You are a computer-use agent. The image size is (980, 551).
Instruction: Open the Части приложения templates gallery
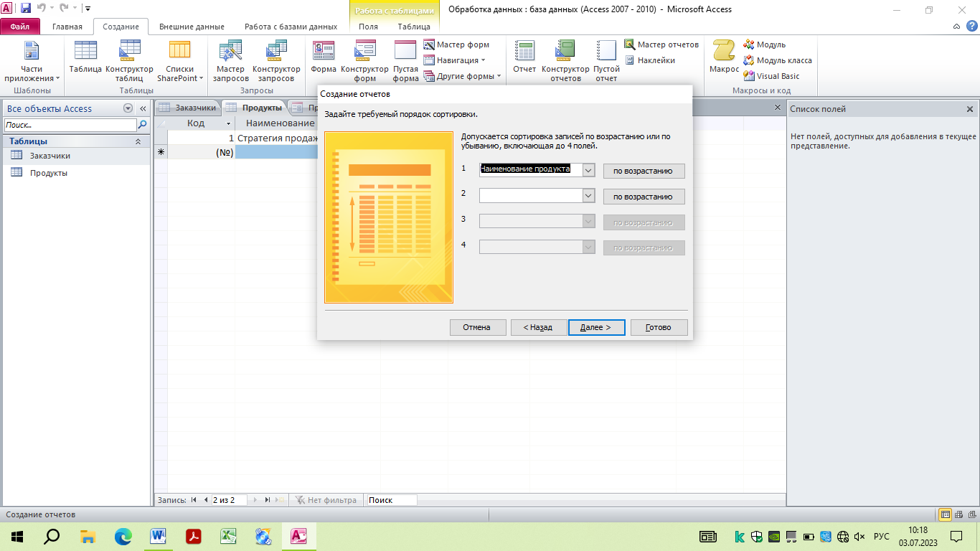click(x=32, y=62)
